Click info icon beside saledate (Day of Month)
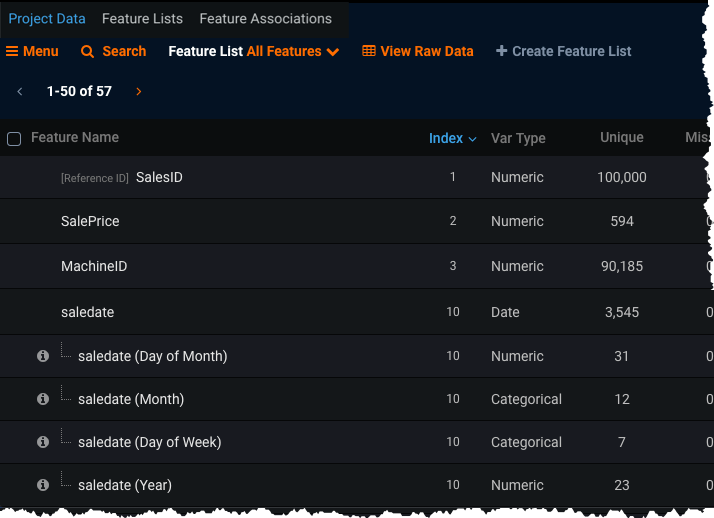 pyautogui.click(x=43, y=356)
